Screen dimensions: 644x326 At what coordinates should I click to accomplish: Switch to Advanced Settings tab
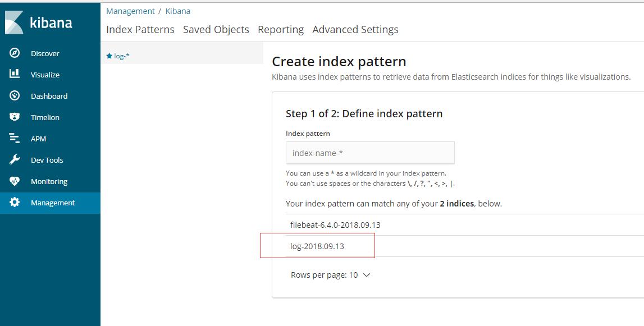[x=355, y=30]
